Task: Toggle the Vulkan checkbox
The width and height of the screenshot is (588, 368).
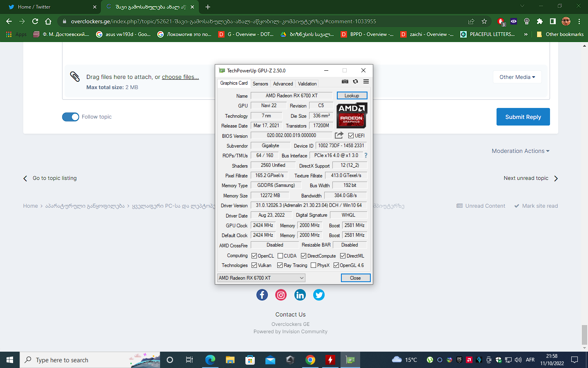Action: tap(254, 265)
